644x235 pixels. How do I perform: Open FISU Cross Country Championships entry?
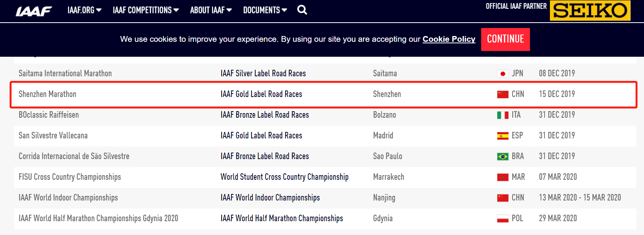point(70,177)
